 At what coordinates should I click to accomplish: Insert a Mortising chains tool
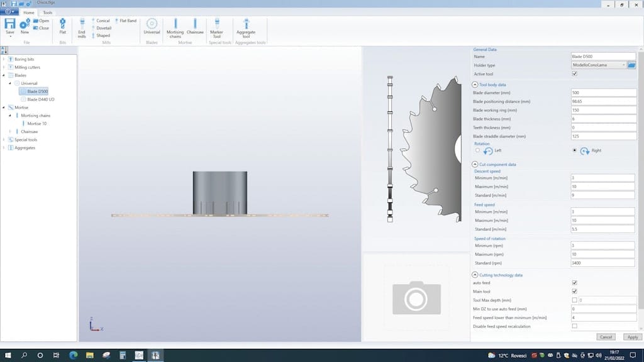coord(175,28)
